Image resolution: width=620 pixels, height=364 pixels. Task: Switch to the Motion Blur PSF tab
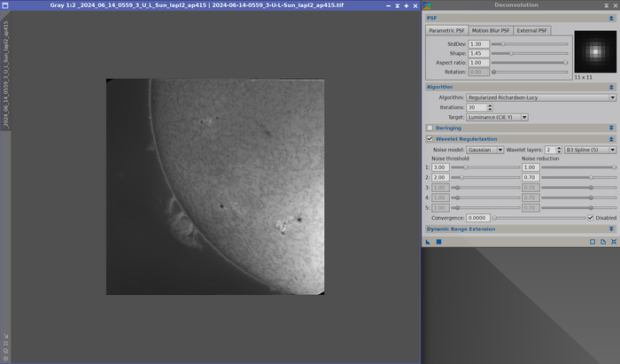click(x=492, y=30)
